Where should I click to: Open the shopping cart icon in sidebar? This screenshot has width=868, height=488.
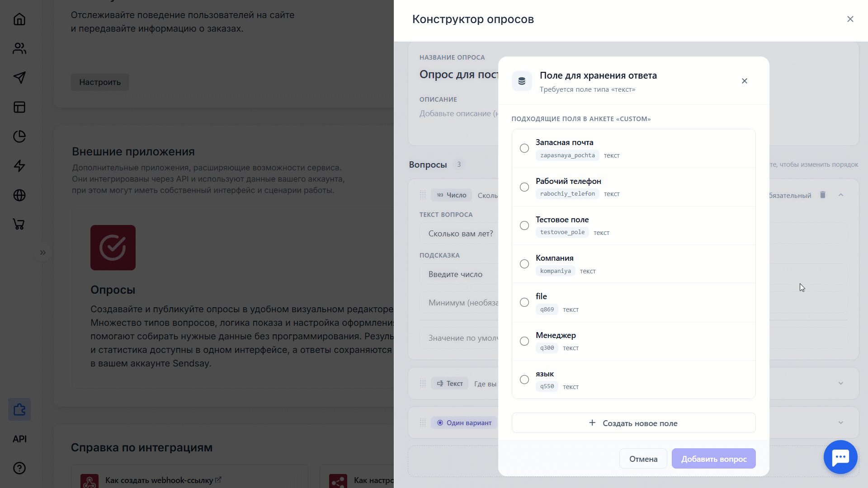tap(19, 225)
